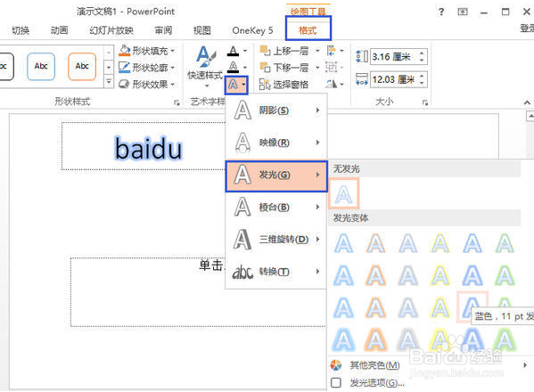The width and height of the screenshot is (534, 392).
Task: Switch to the Animations (动画) tab
Action: point(59,30)
